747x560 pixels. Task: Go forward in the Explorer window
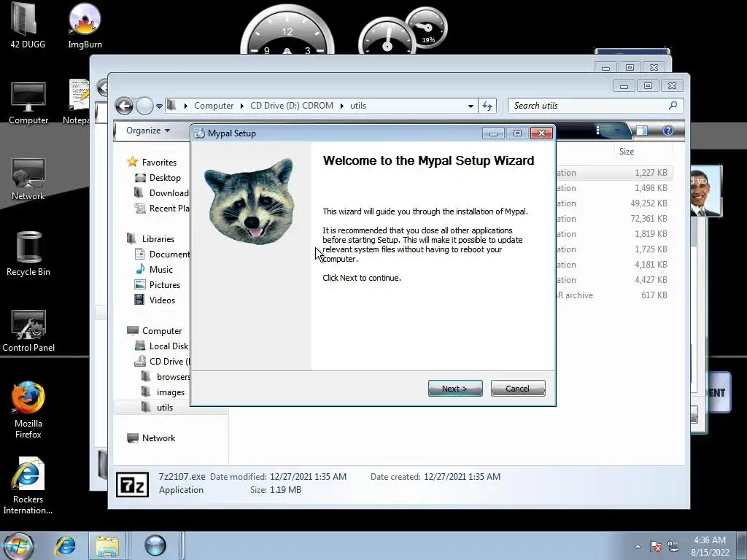144,106
